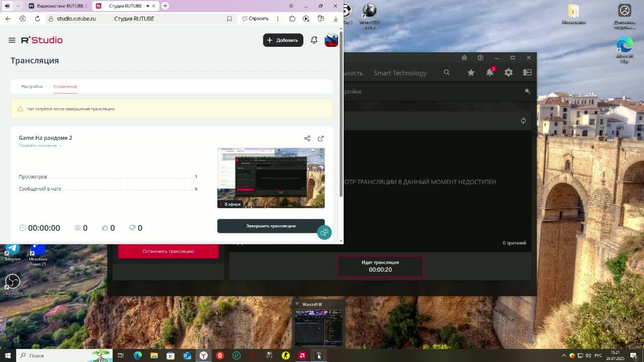Open RUTUBE Studio notifications bell
644x362 pixels.
(314, 40)
